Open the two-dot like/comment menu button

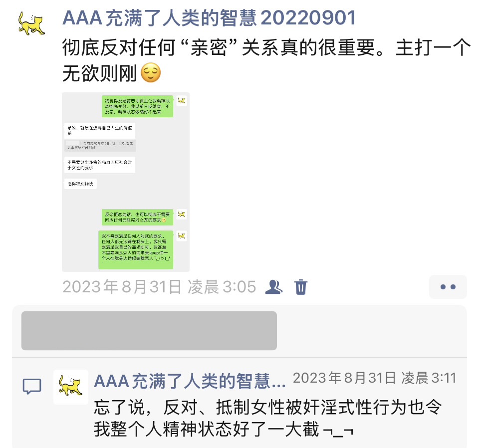(448, 287)
